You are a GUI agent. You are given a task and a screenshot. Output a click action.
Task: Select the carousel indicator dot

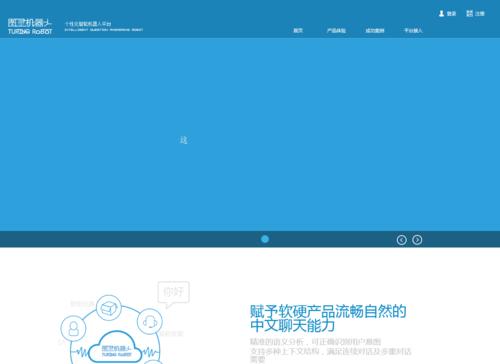tap(265, 239)
